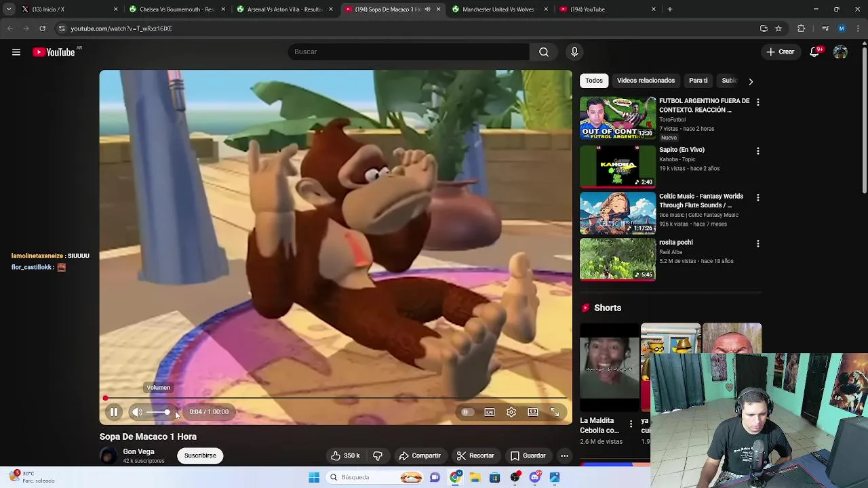Toggle subtitles in the player
Screen dimensions: 868x488
[x=490, y=412]
